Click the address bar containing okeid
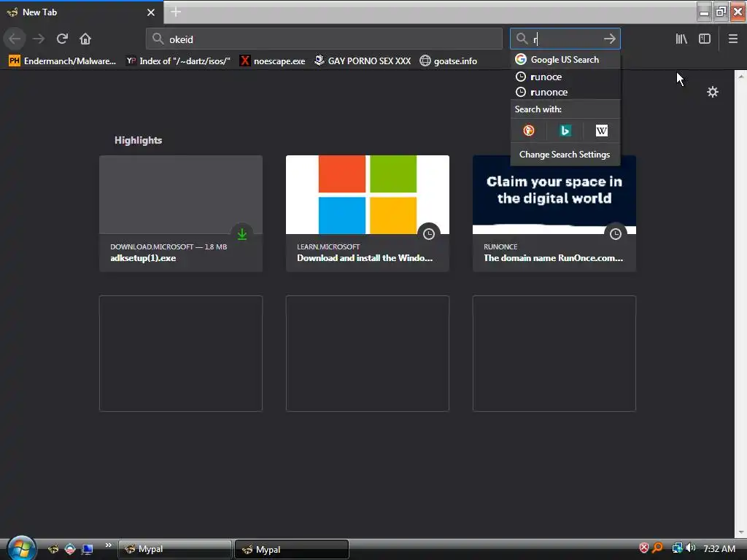Viewport: 747px width, 560px height. (324, 39)
